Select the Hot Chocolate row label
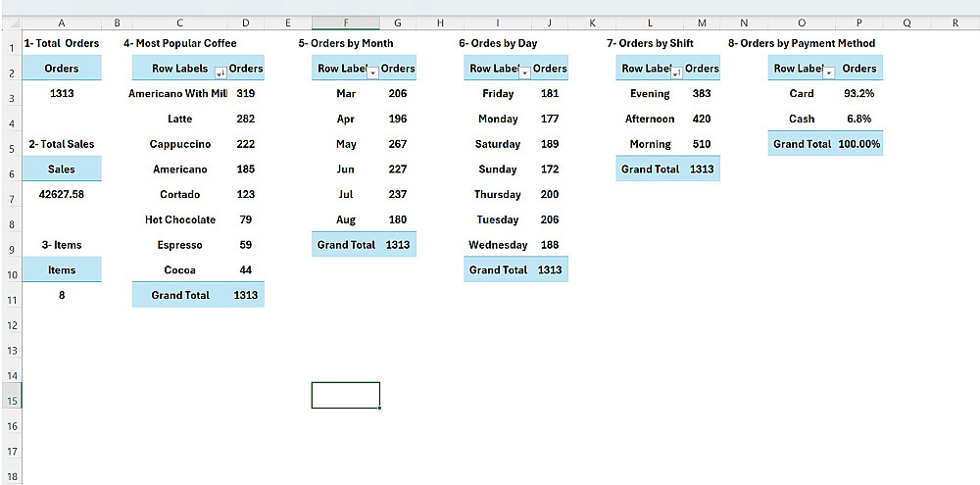Image resolution: width=980 pixels, height=485 pixels. point(180,220)
